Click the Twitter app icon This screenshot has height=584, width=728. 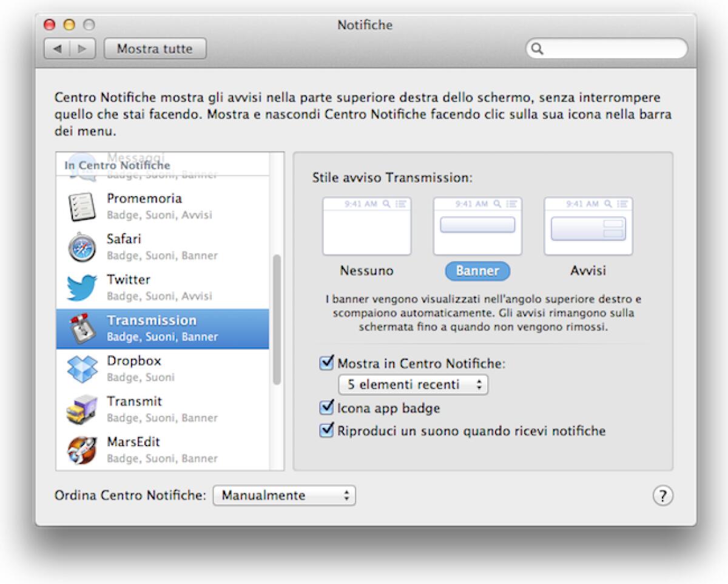click(x=82, y=287)
